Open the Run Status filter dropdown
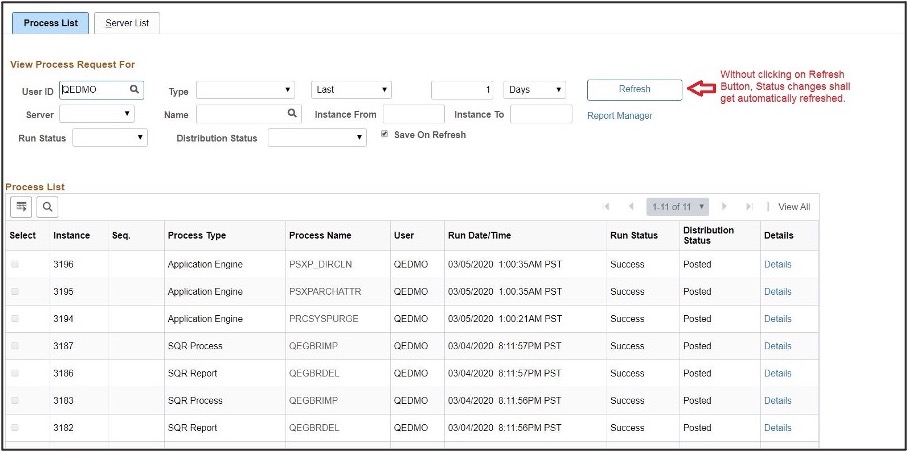The image size is (908, 452). click(x=110, y=138)
